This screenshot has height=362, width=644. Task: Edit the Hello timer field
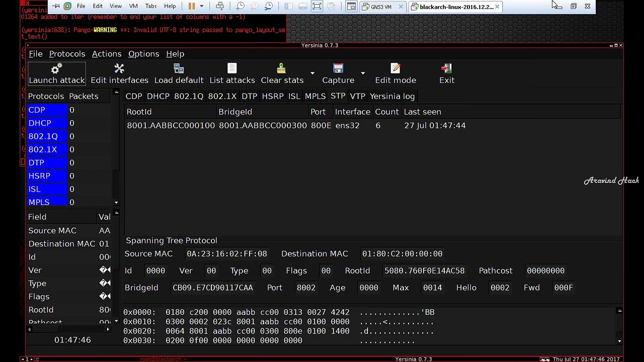pyautogui.click(x=500, y=288)
